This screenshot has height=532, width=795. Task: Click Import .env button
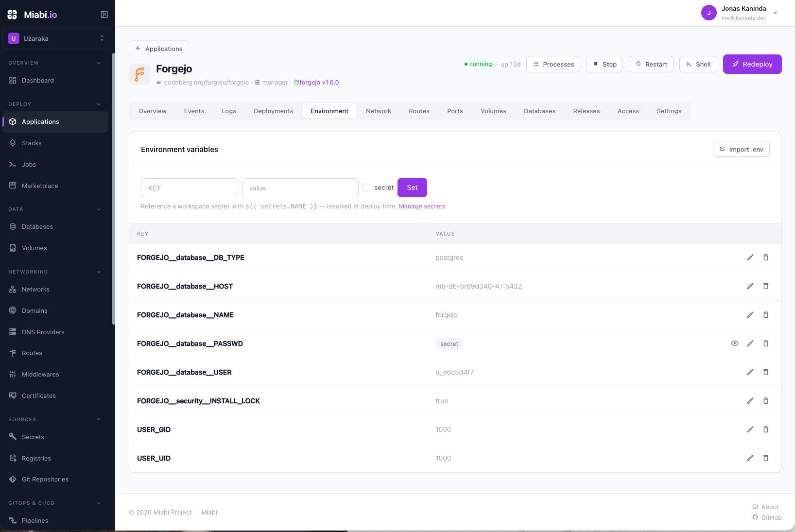pos(741,149)
